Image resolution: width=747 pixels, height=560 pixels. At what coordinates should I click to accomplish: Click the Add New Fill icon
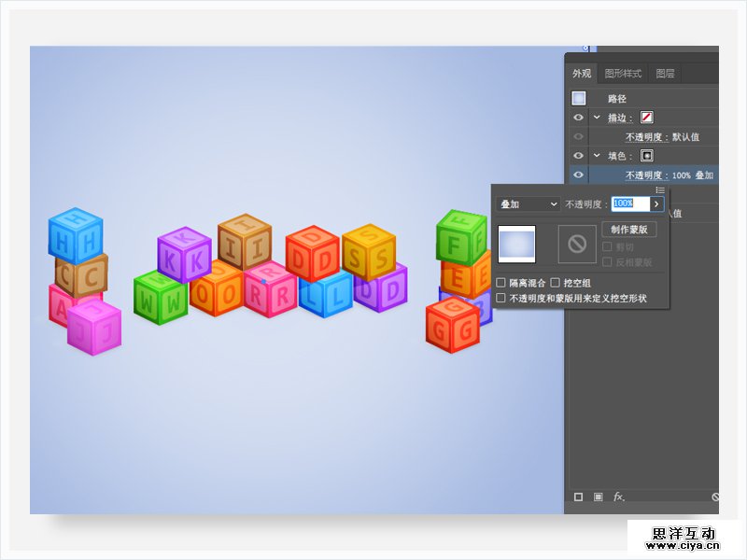tap(599, 497)
